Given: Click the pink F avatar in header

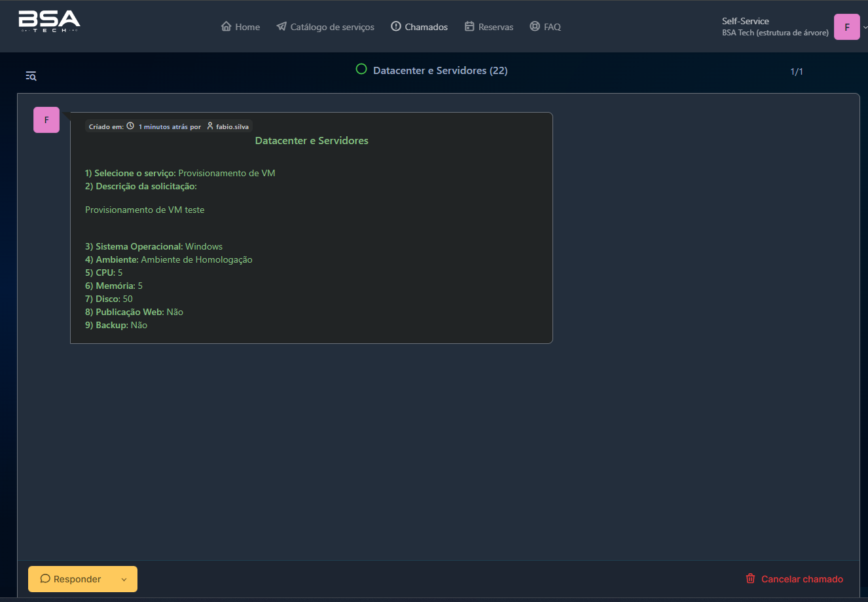Looking at the screenshot, I should [x=846, y=28].
